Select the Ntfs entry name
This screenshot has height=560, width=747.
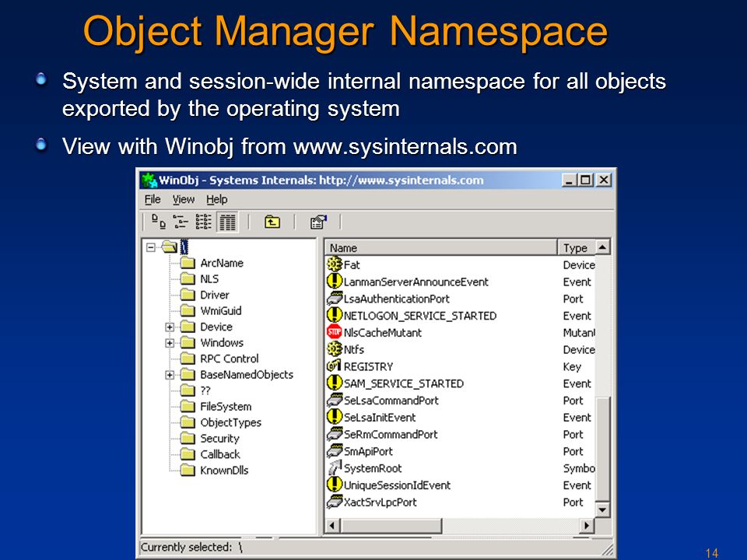[354, 349]
